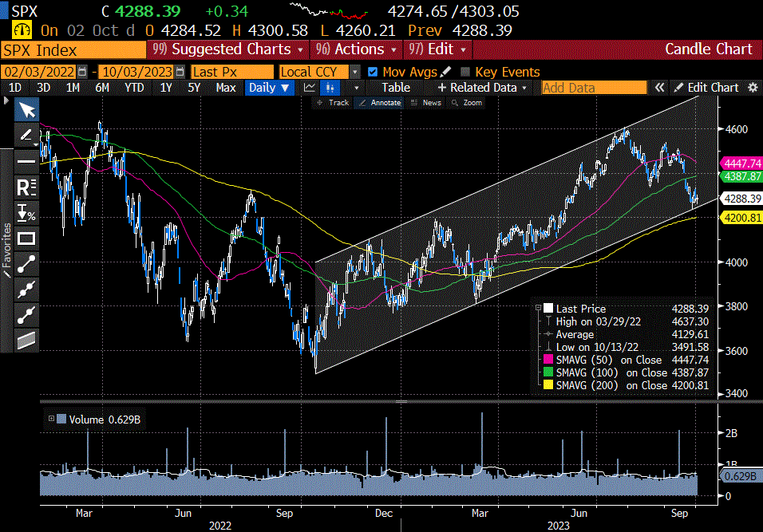Viewport: 763px width, 532px height.
Task: Edit moving averages with pencil icon
Action: click(x=445, y=72)
